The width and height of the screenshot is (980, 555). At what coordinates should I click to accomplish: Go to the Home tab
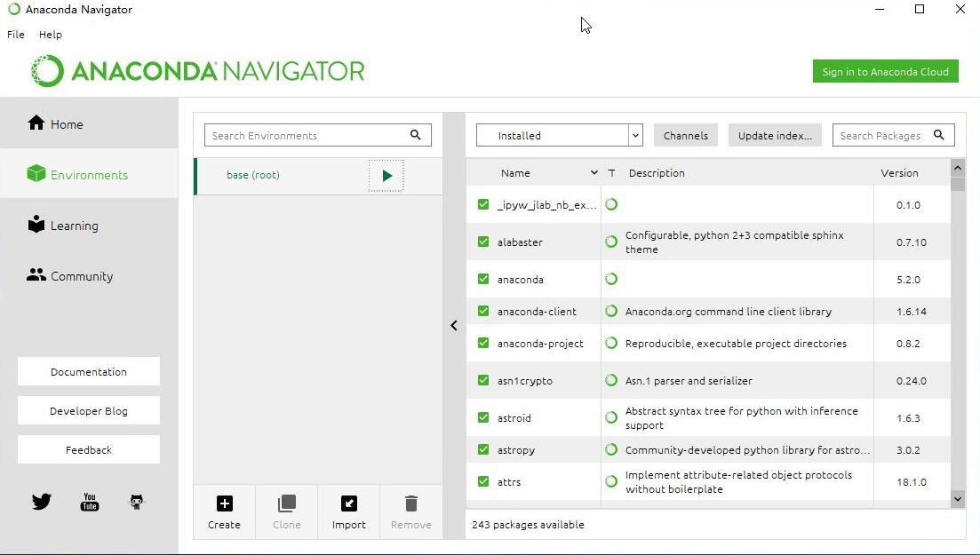click(89, 123)
